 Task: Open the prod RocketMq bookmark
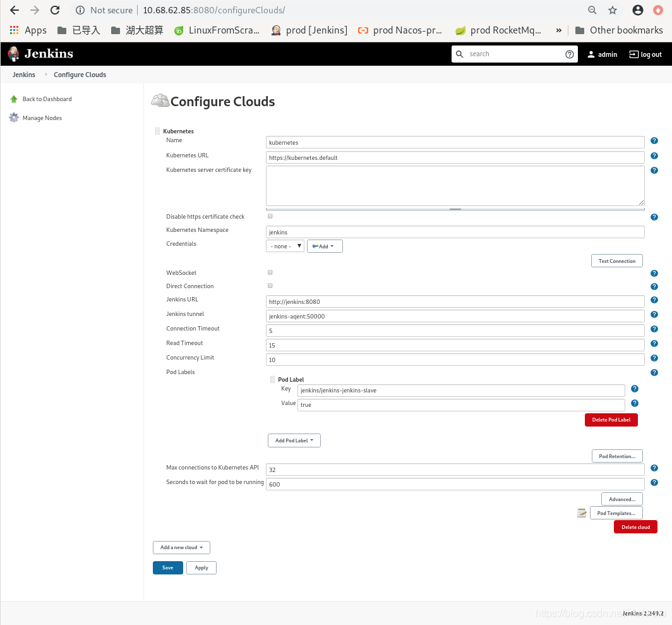498,30
